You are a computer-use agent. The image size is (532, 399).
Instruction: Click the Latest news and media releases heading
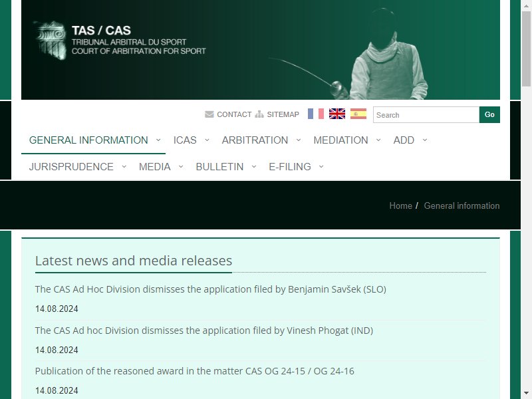pyautogui.click(x=134, y=261)
